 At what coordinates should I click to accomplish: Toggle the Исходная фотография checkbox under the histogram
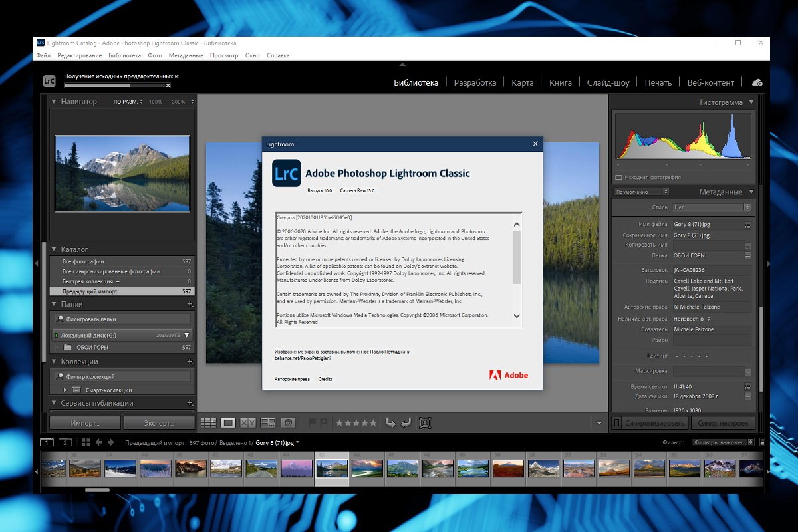pyautogui.click(x=618, y=178)
